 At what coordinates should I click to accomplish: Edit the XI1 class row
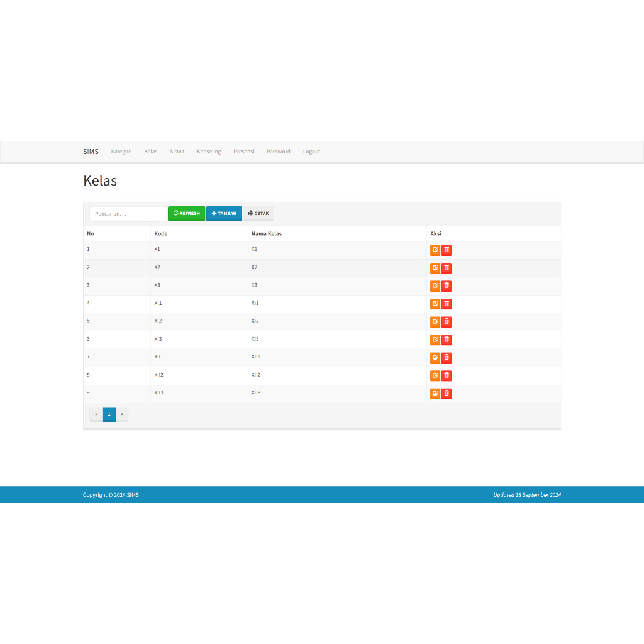(435, 304)
